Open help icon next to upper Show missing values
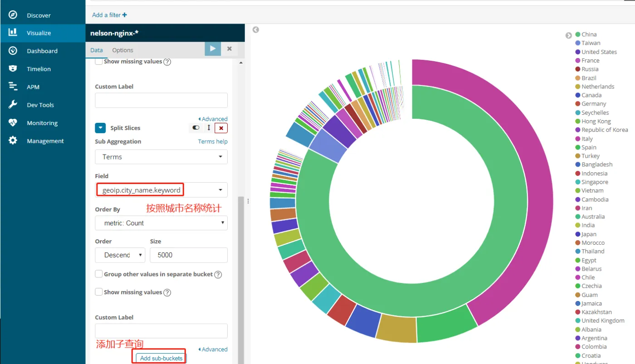 pos(167,62)
